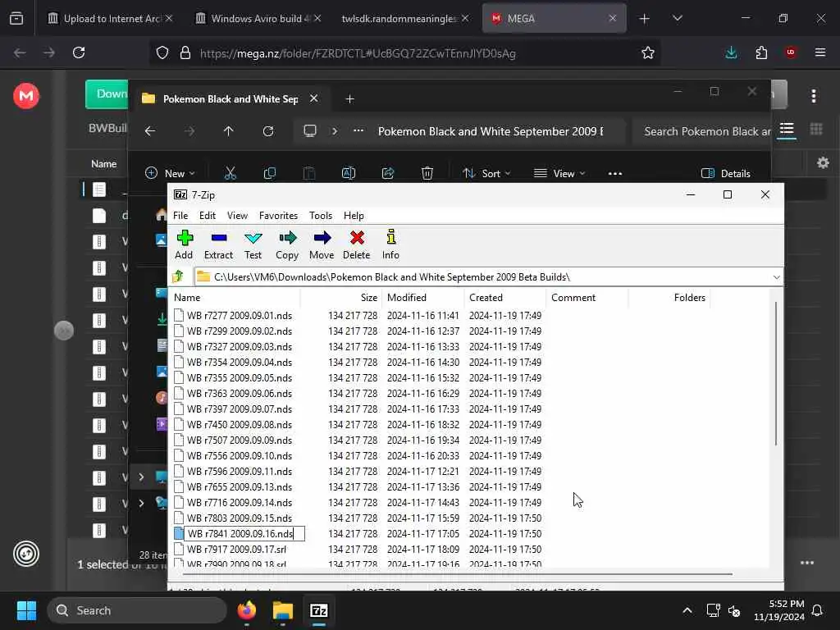
Task: Select file WB r7917 2009.09.17.srl
Action: click(236, 549)
